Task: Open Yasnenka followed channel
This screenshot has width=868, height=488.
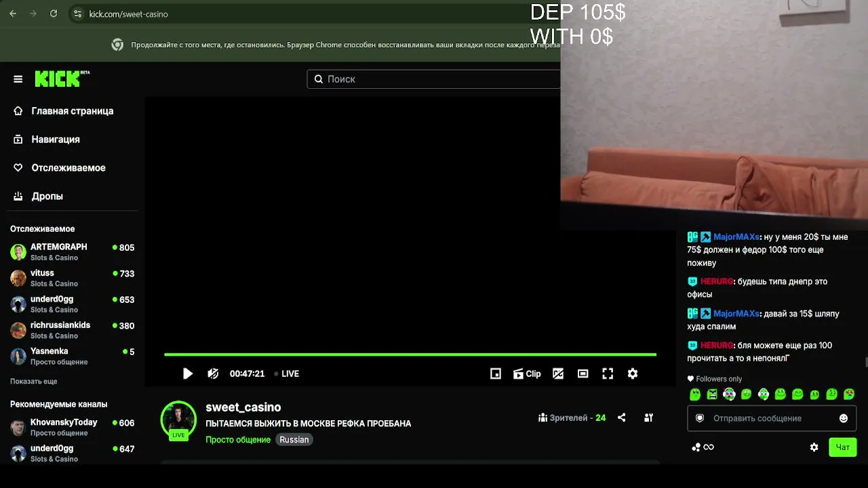Action: point(72,357)
